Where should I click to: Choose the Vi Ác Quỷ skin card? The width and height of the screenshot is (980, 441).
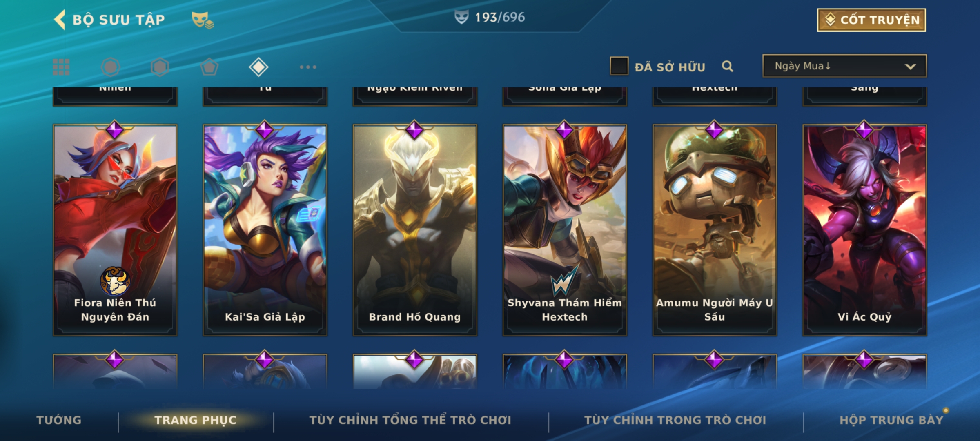[865, 230]
